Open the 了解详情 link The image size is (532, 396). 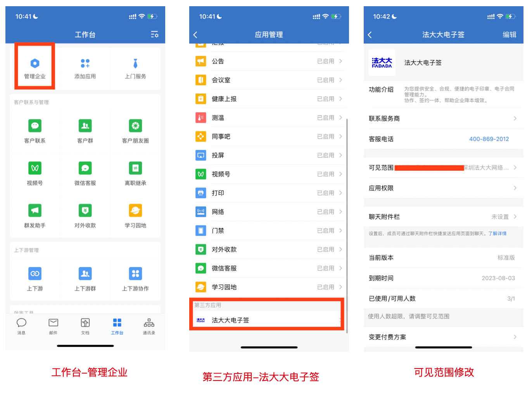[x=497, y=234]
